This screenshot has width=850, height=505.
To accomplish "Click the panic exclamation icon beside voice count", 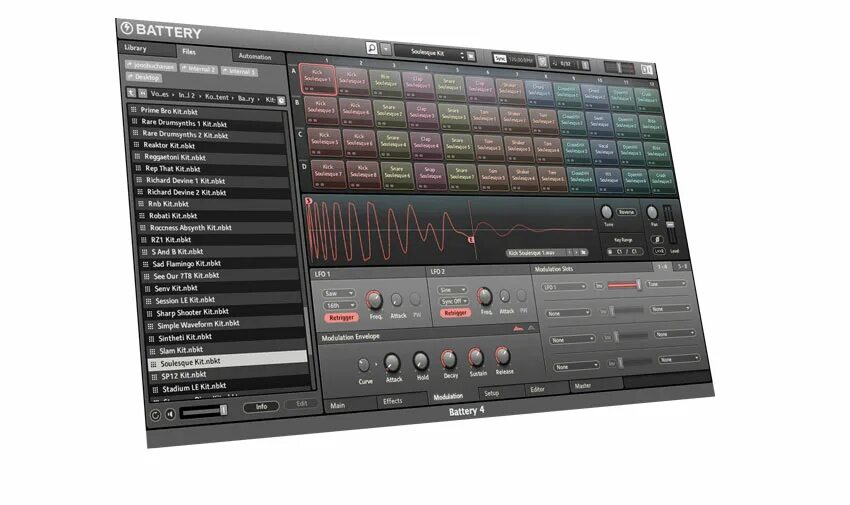I will pyautogui.click(x=585, y=64).
